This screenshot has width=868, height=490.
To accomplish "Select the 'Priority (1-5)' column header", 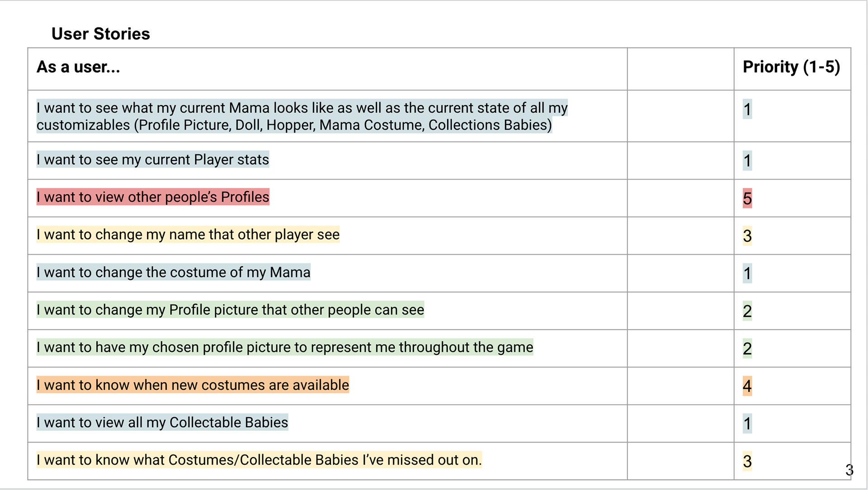I will 792,67.
